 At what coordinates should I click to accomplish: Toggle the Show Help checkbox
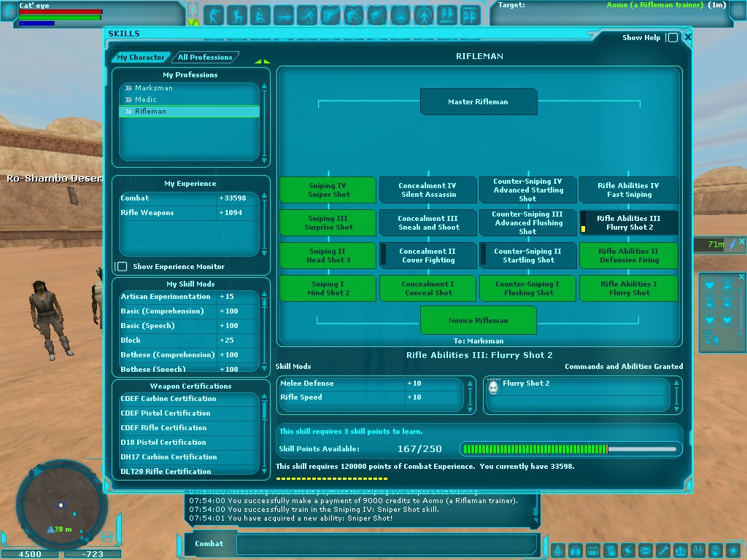672,37
